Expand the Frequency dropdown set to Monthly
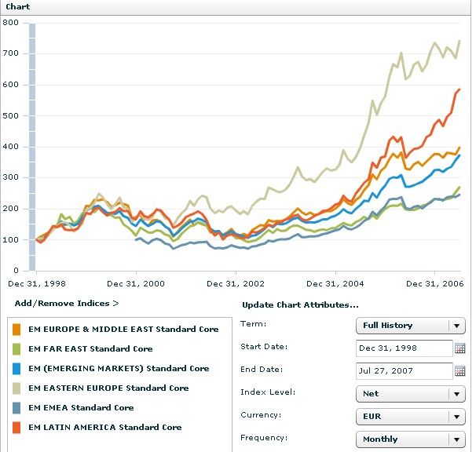This screenshot has width=476, height=452. tap(410, 439)
